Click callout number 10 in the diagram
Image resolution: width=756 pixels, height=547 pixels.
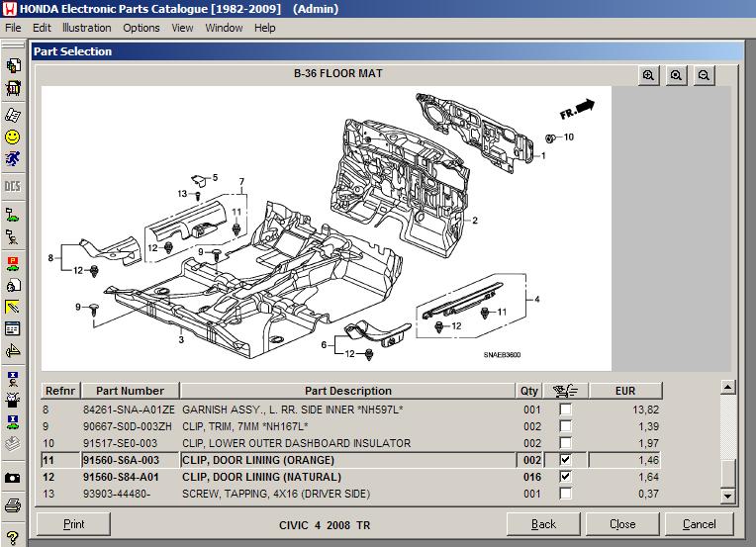click(569, 137)
